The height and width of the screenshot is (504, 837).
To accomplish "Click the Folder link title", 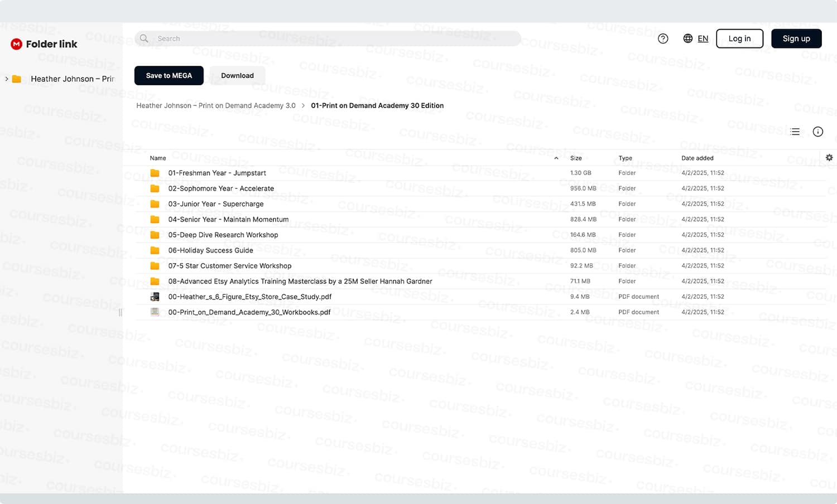I will point(51,44).
